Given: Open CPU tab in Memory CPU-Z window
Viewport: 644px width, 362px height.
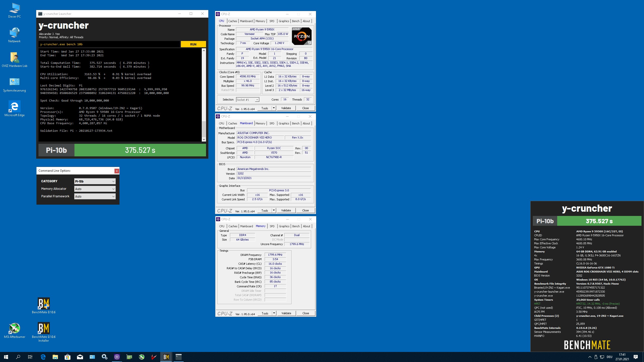Looking at the screenshot, I should (x=222, y=226).
